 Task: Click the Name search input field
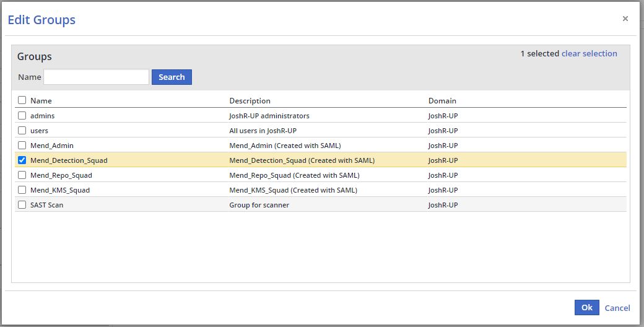(96, 77)
